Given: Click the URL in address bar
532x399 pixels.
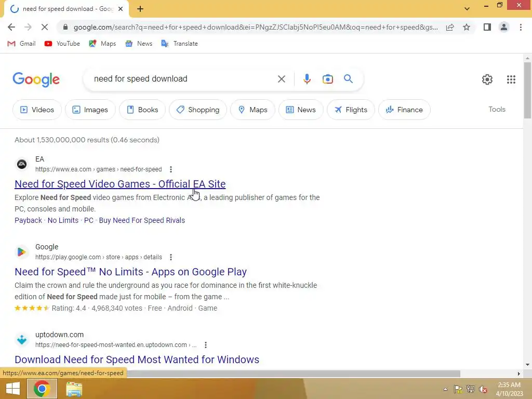Looking at the screenshot, I should pos(256,27).
